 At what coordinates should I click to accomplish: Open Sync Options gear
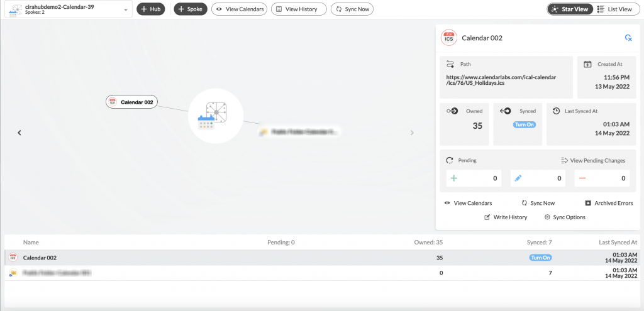click(x=565, y=217)
